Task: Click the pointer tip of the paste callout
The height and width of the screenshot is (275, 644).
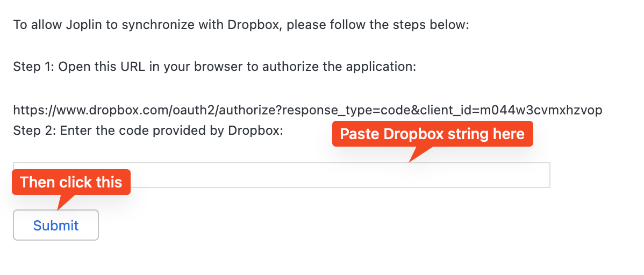Action: [411, 161]
